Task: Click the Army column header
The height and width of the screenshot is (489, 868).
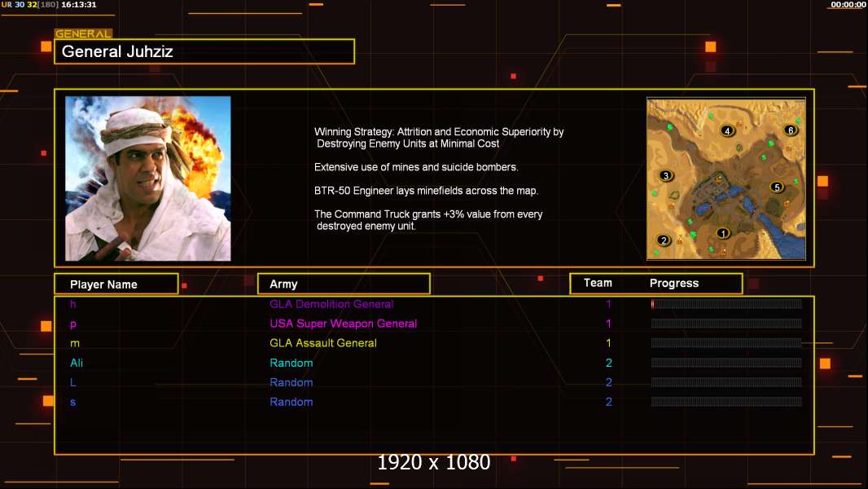Action: (344, 284)
